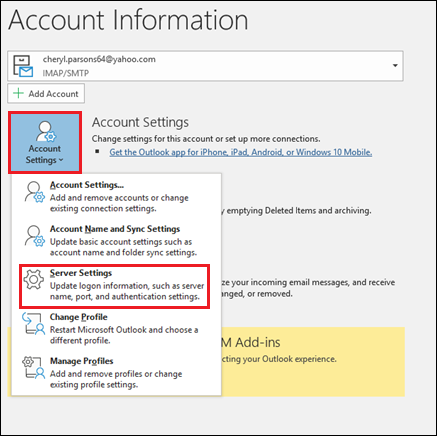Viewport: 437px width, 436px height.
Task: Click the Change Profile swap icon
Action: (33, 323)
